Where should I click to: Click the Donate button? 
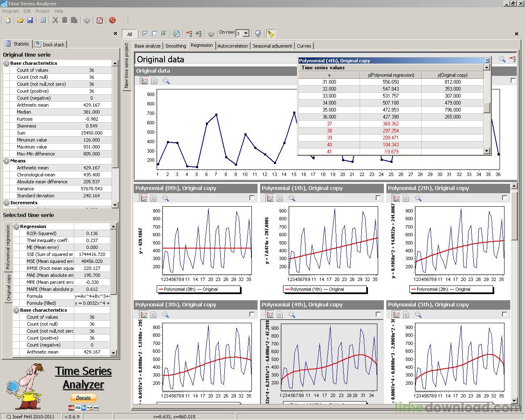pos(83,397)
